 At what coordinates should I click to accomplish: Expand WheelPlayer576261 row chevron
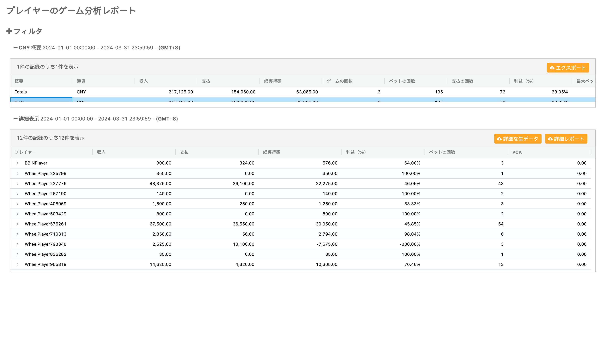pos(18,224)
